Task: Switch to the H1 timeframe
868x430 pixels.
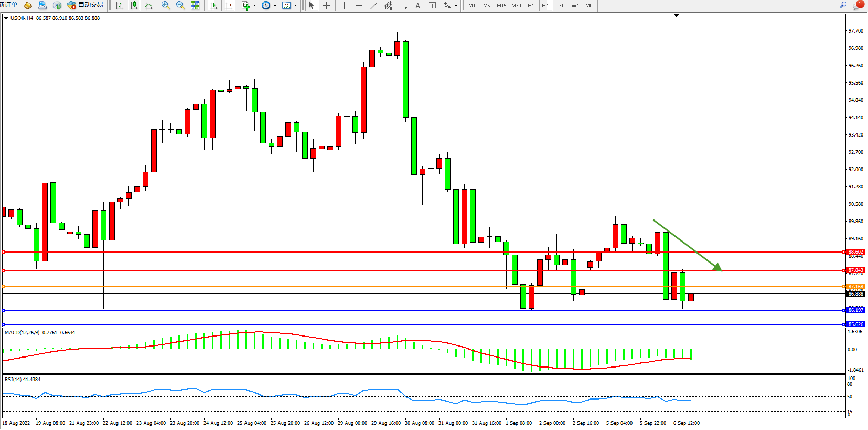Action: [531, 5]
